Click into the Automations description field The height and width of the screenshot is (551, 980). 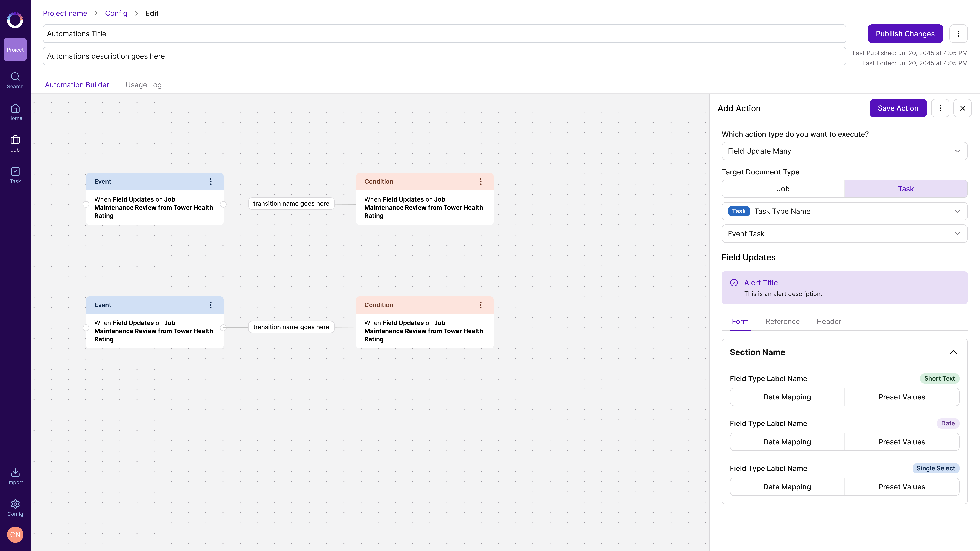click(x=444, y=56)
